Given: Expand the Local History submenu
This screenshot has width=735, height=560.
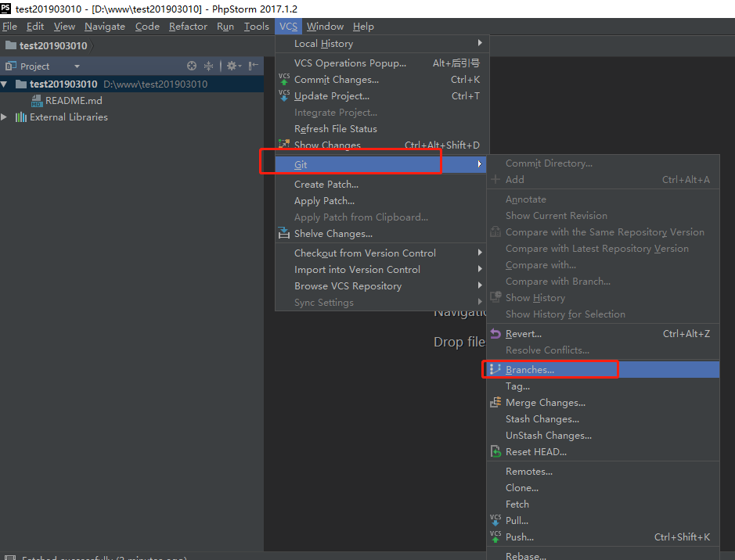Looking at the screenshot, I should [x=382, y=44].
